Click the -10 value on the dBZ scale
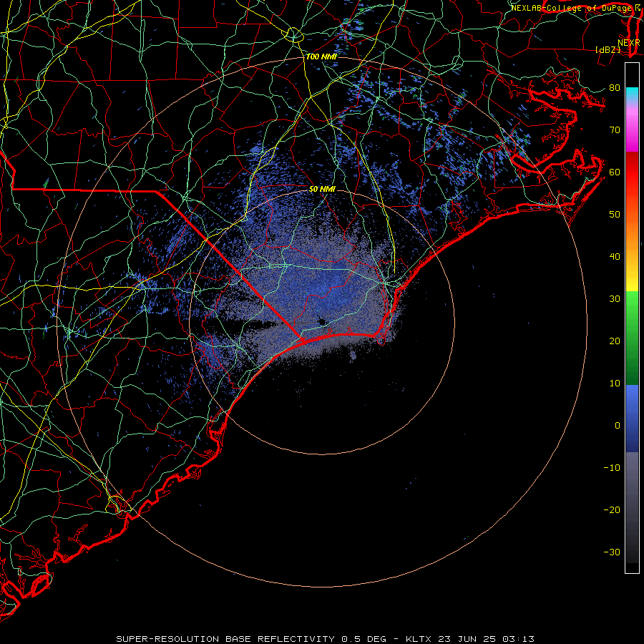 coord(612,468)
